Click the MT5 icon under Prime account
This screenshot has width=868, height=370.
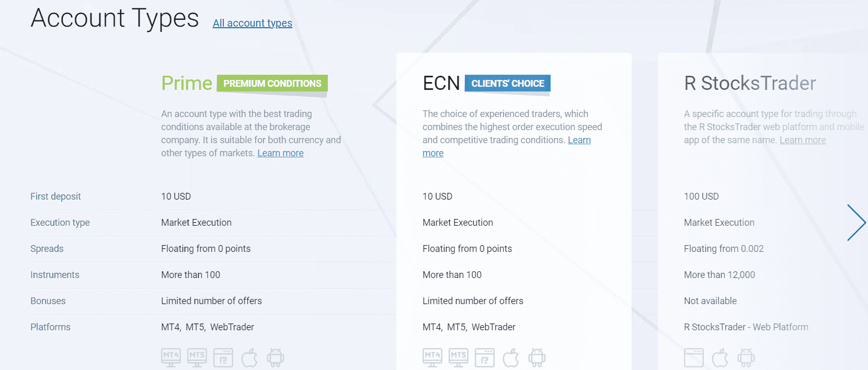pyautogui.click(x=197, y=357)
